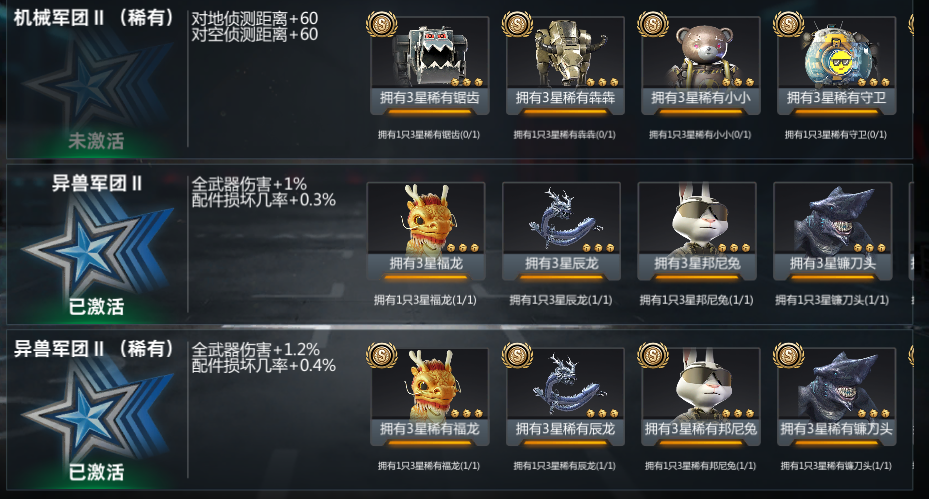Select the 3-star 福龙 golden dragon card
This screenshot has height=499, width=929.
click(425, 231)
